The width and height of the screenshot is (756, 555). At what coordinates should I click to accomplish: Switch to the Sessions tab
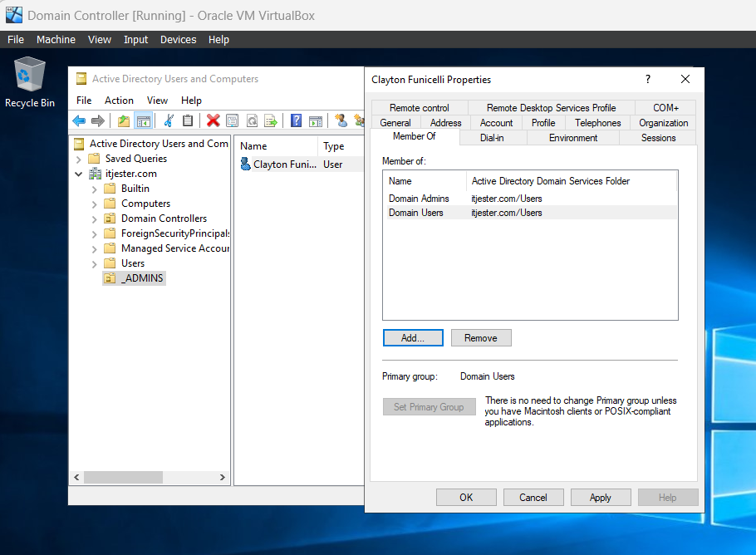pyautogui.click(x=658, y=138)
